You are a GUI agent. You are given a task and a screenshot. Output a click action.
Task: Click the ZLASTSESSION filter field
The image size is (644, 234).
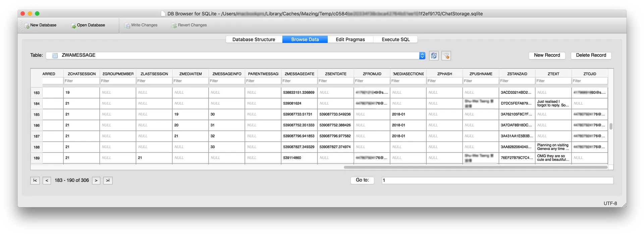point(154,81)
